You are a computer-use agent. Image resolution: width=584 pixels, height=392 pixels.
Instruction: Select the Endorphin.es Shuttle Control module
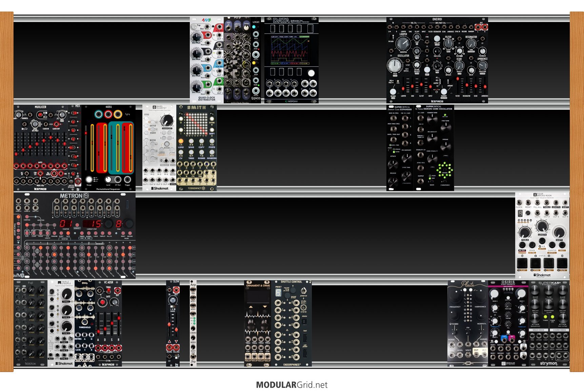291,323
